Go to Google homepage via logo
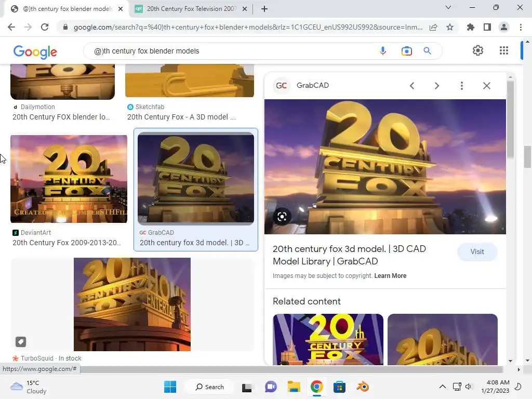 tap(35, 51)
